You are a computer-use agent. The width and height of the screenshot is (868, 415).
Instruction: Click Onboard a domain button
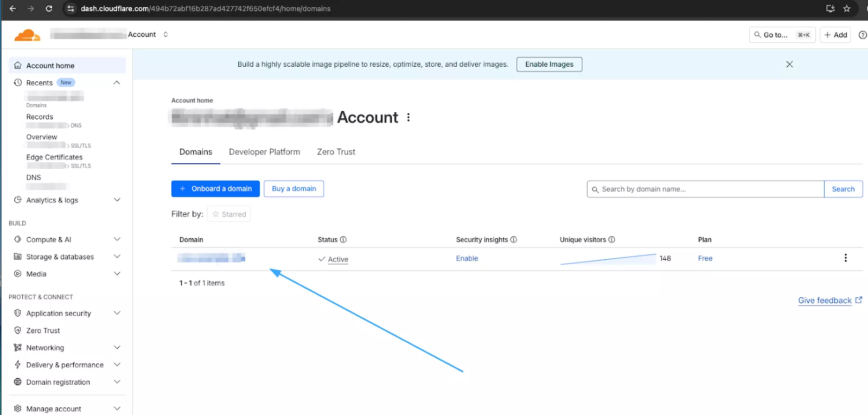tap(215, 189)
